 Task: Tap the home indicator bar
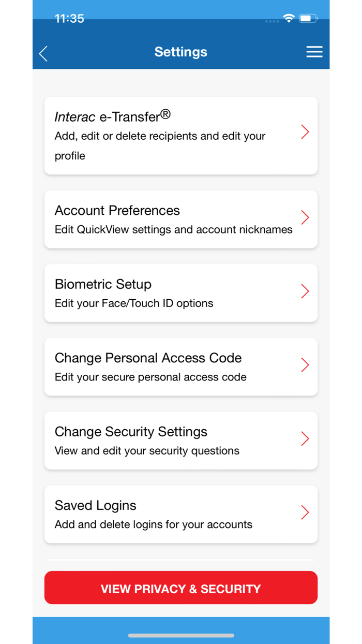[x=181, y=635]
